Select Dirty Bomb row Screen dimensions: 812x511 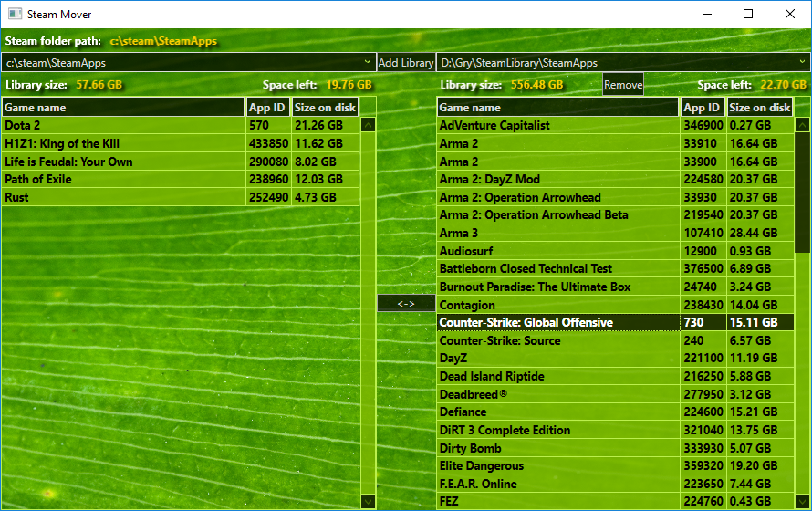pos(615,448)
